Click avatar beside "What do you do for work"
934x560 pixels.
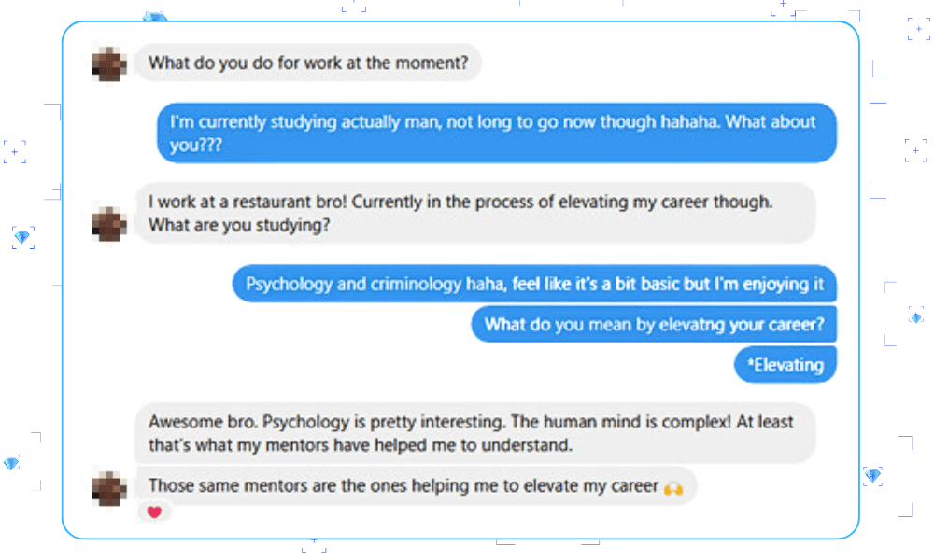click(x=109, y=63)
